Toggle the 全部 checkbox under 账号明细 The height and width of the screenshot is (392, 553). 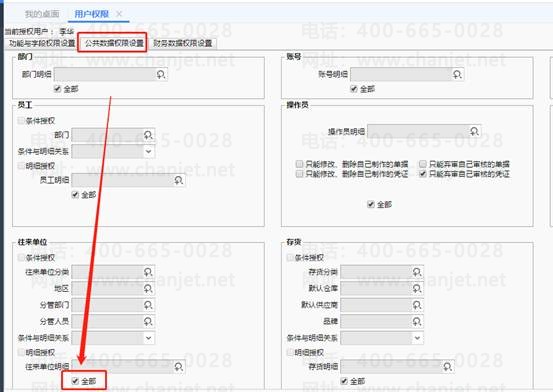354,89
